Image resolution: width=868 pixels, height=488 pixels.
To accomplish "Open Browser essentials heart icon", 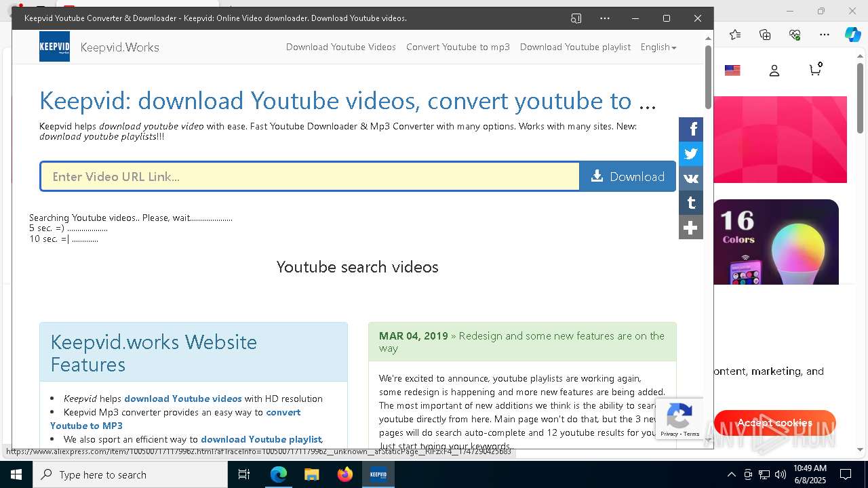I will tap(795, 35).
